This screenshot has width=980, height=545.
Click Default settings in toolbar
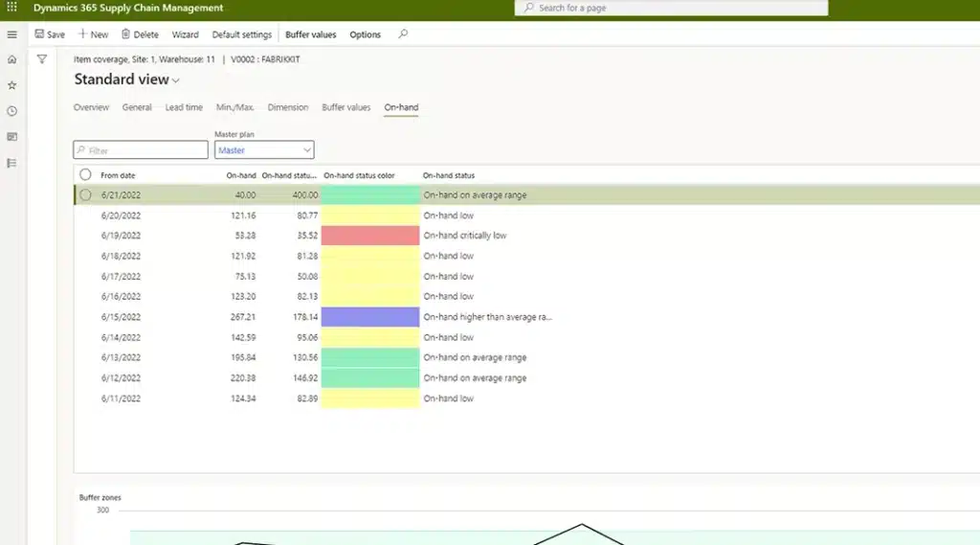[242, 34]
